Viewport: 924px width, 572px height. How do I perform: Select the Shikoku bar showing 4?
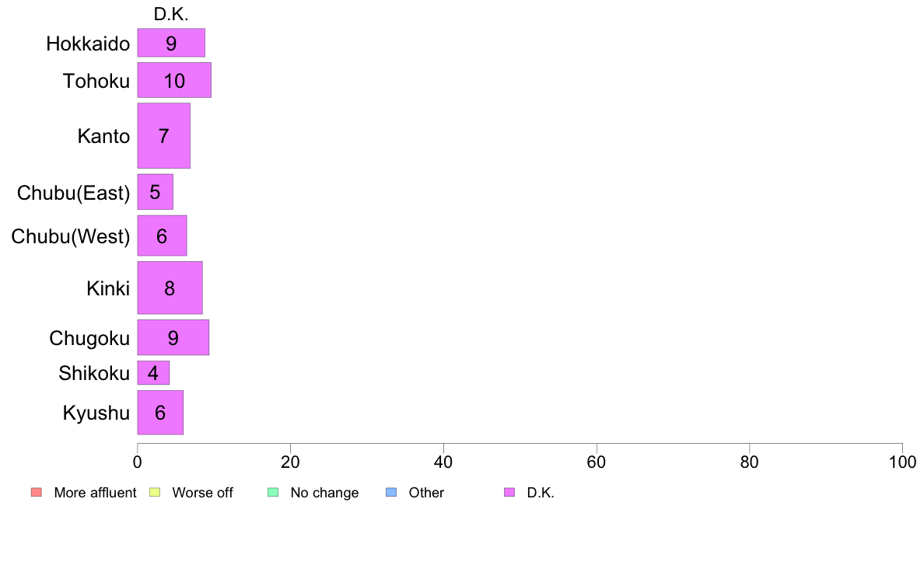[x=153, y=373]
